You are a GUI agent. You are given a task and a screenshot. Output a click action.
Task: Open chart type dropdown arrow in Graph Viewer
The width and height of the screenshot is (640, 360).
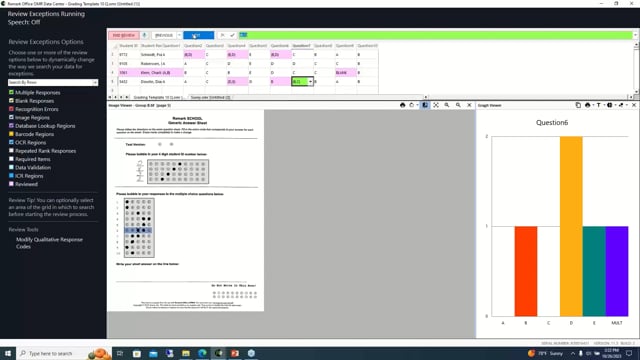pos(615,105)
